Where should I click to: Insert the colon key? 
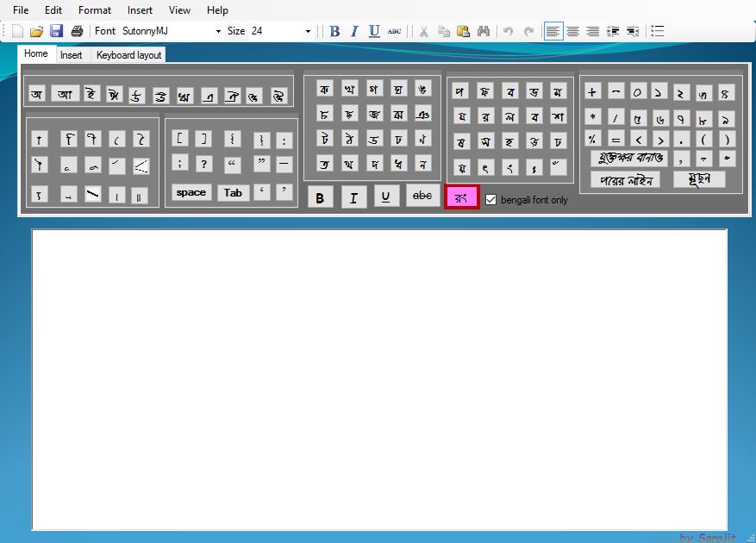(x=284, y=140)
